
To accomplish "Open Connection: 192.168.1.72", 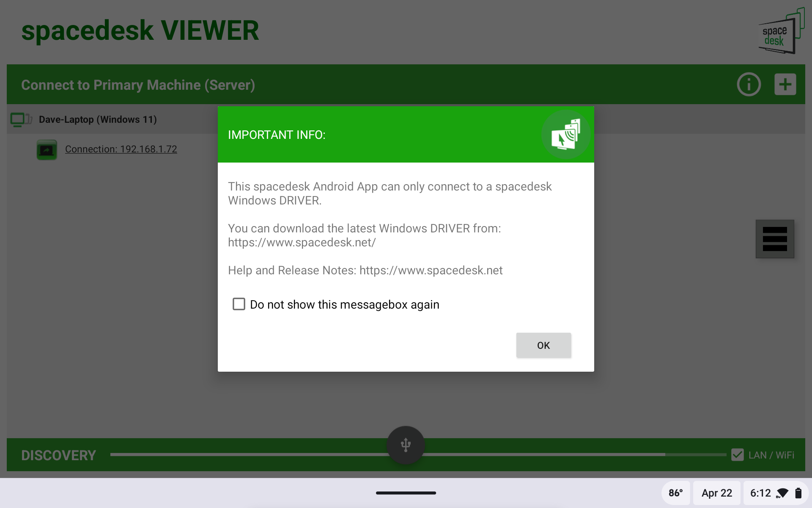I will [x=121, y=149].
